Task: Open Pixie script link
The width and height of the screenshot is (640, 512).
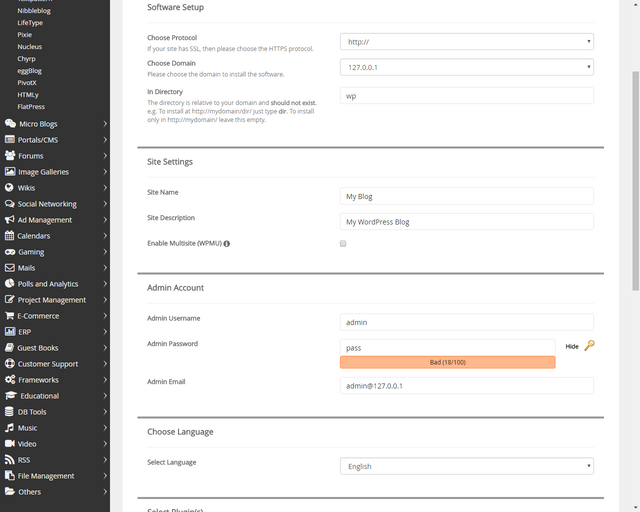Action: click(24, 35)
